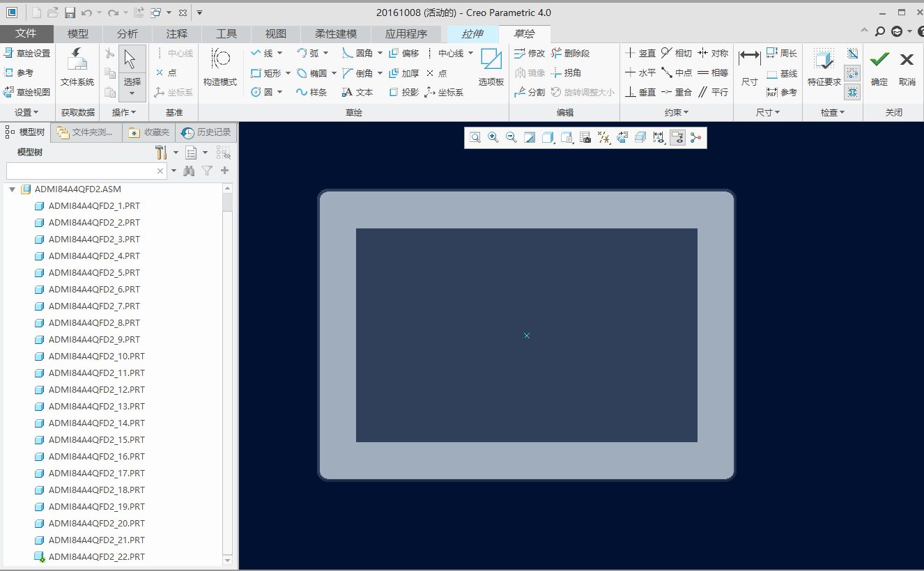This screenshot has height=571, width=924.
Task: Click the 删除段 delete segment tool
Action: (570, 53)
